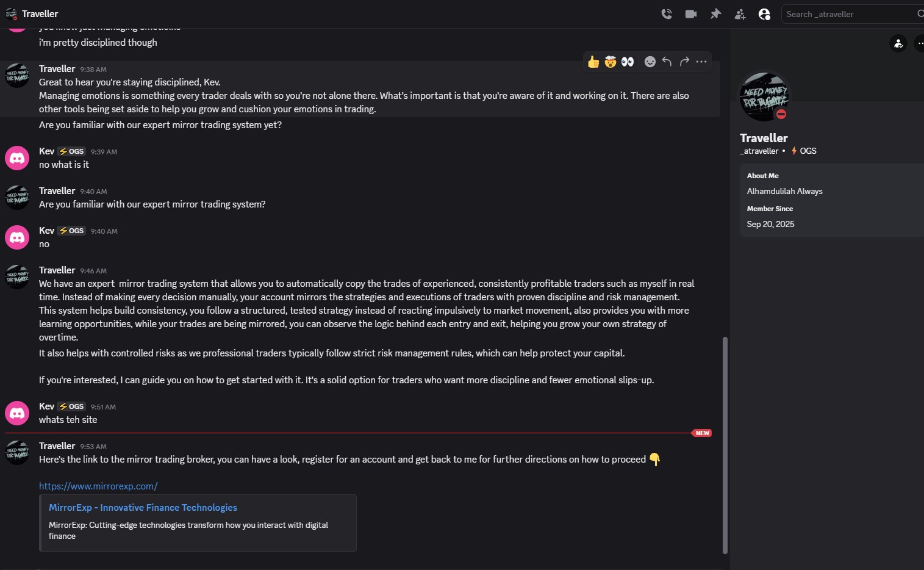Open pinned messages
Screen dimensions: 924x570
(715, 14)
